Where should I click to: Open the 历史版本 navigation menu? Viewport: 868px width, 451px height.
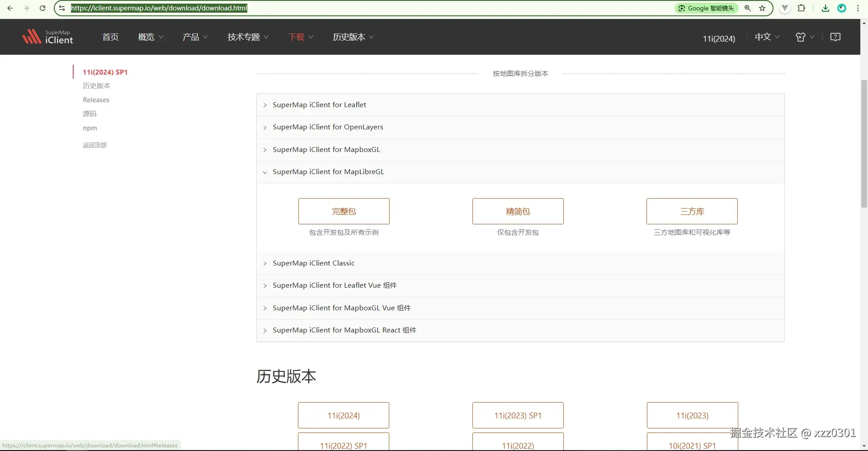(x=354, y=37)
